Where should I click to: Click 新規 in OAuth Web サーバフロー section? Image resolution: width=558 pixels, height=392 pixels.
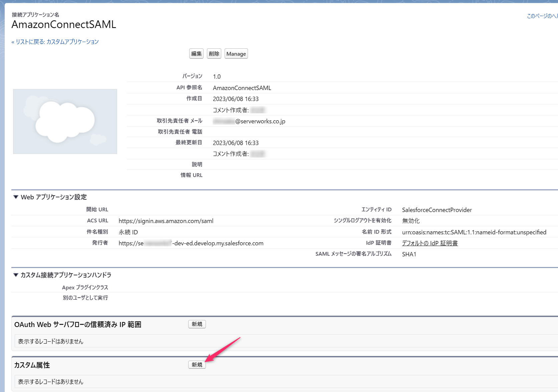[197, 324]
